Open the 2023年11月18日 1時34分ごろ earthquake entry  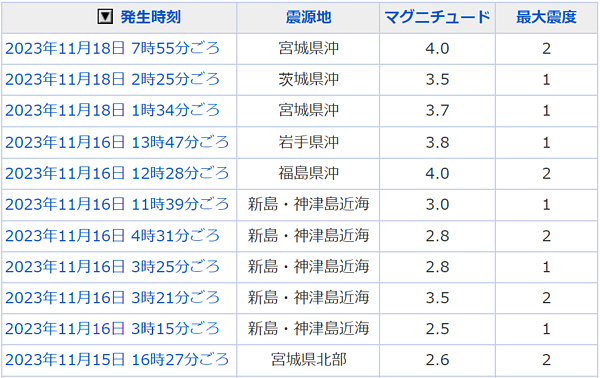point(112,111)
